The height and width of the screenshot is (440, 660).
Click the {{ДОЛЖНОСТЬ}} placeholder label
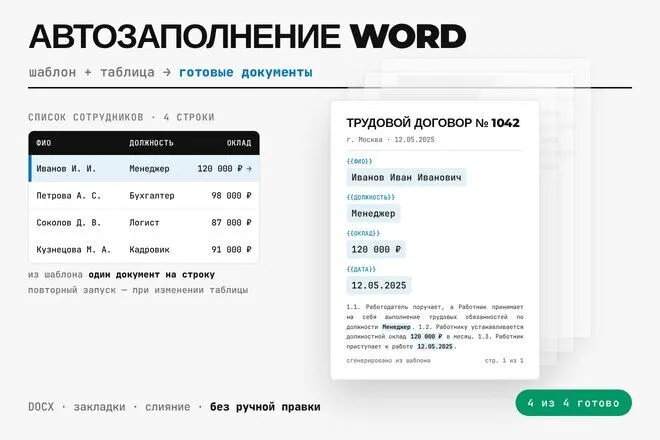370,197
